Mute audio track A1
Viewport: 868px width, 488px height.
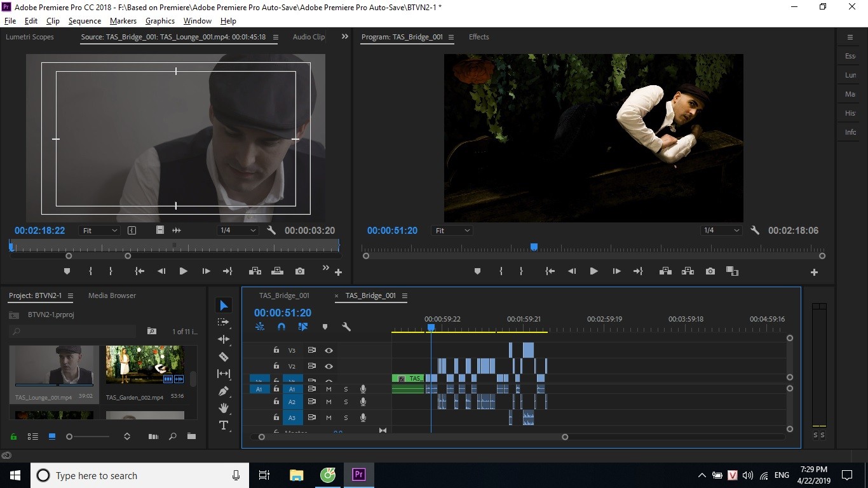[x=329, y=389]
